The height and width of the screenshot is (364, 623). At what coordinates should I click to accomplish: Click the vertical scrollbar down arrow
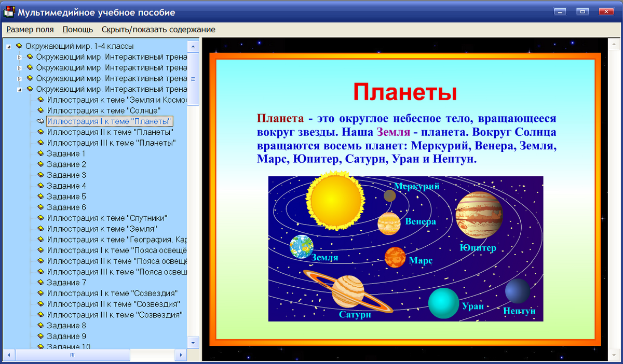(193, 343)
